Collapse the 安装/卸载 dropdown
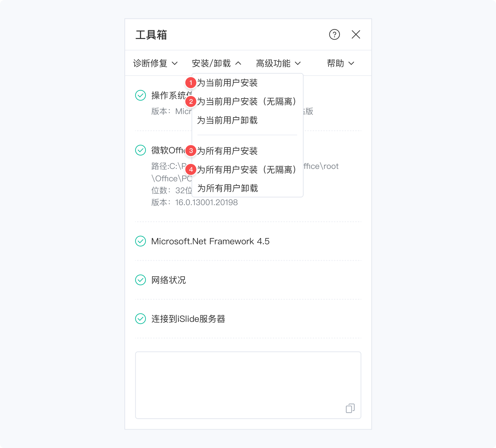Screen dimensions: 496x448 [216, 63]
